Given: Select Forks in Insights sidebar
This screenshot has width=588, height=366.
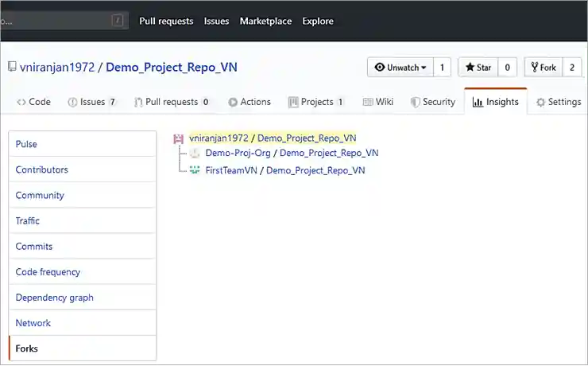Looking at the screenshot, I should [83, 348].
